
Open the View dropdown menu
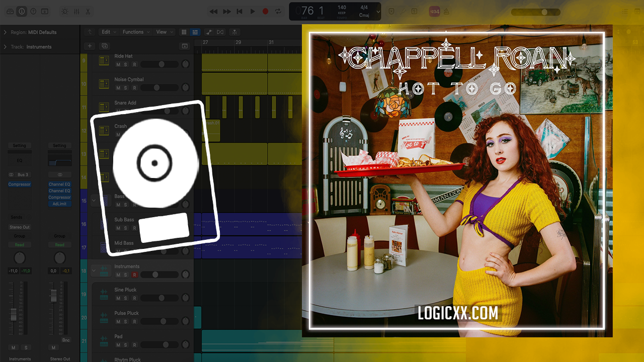165,32
